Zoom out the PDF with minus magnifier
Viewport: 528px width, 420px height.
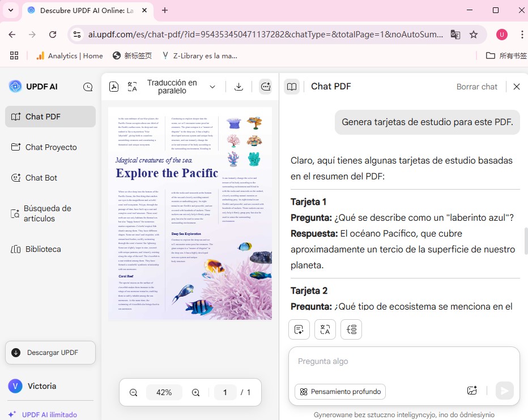click(x=133, y=392)
